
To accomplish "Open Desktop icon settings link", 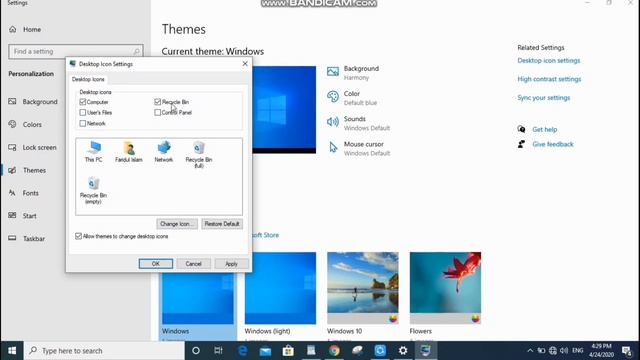I will tap(549, 60).
